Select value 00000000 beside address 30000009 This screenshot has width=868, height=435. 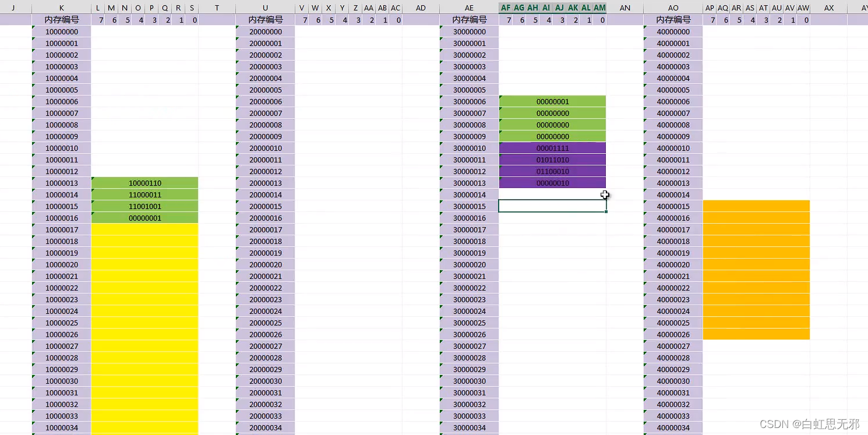pyautogui.click(x=553, y=136)
